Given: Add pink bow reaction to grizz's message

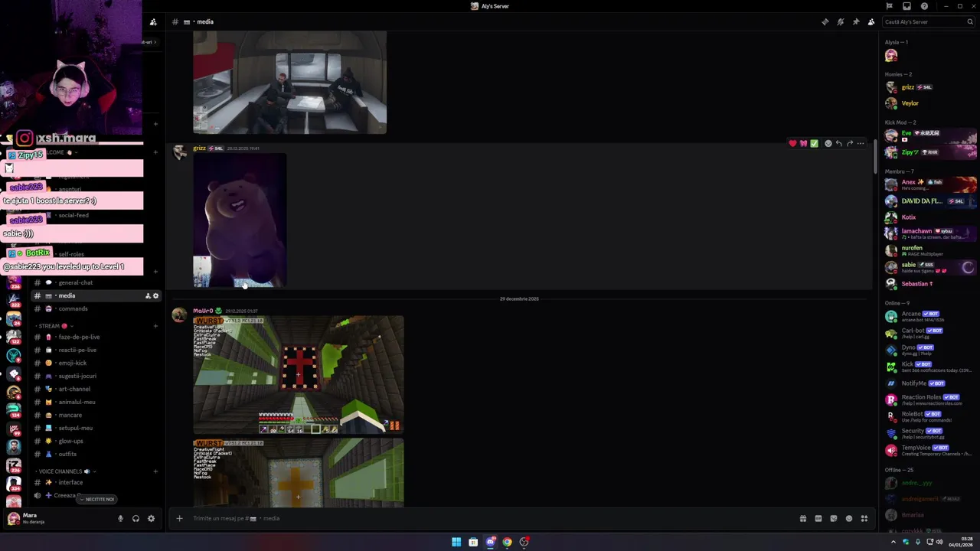Looking at the screenshot, I should 803,143.
